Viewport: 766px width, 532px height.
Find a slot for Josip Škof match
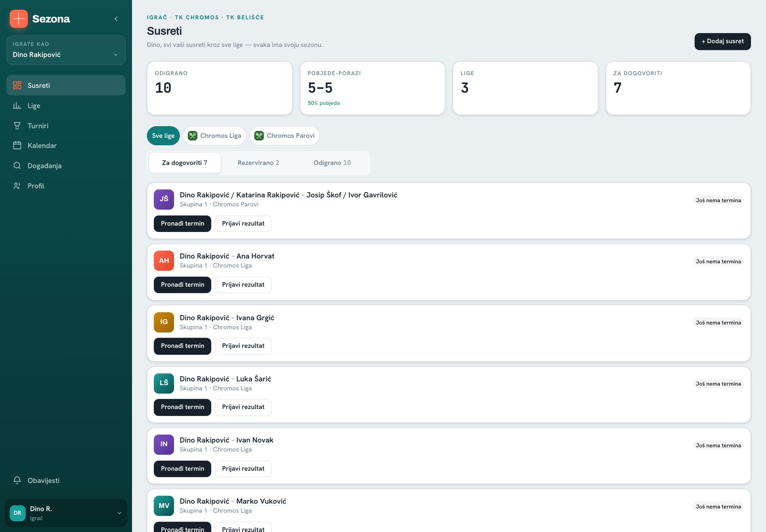pyautogui.click(x=182, y=223)
